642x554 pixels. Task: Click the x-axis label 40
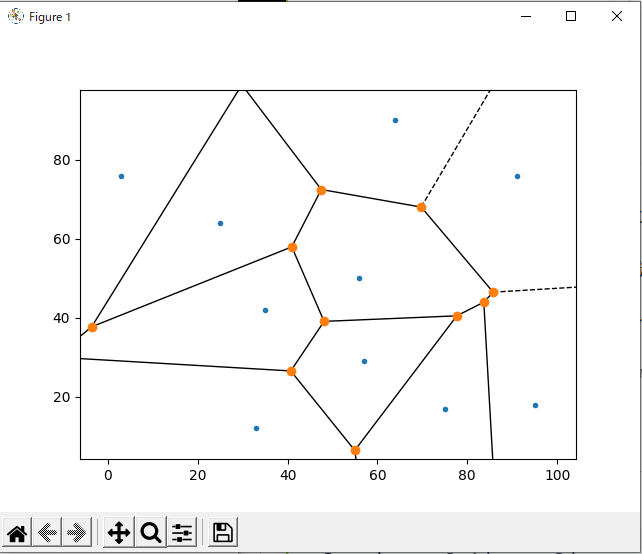point(288,475)
